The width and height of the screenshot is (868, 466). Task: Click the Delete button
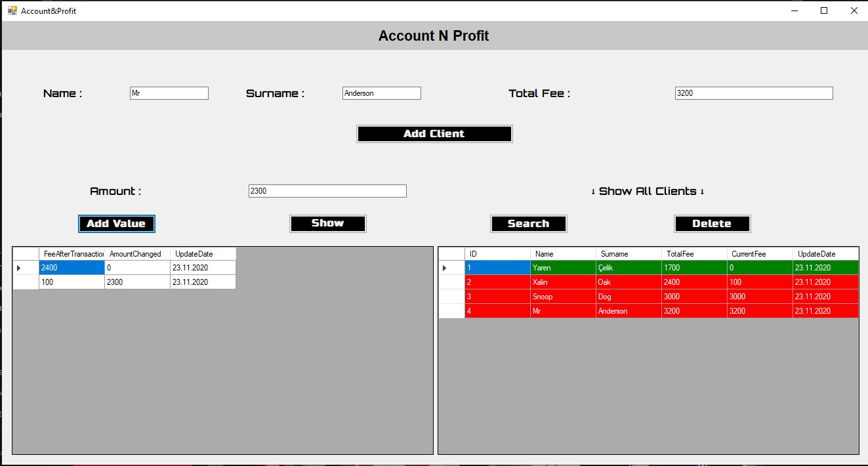pyautogui.click(x=713, y=224)
